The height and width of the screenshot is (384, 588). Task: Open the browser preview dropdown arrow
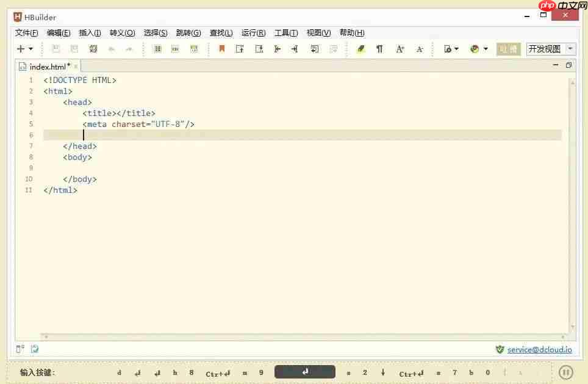(456, 49)
